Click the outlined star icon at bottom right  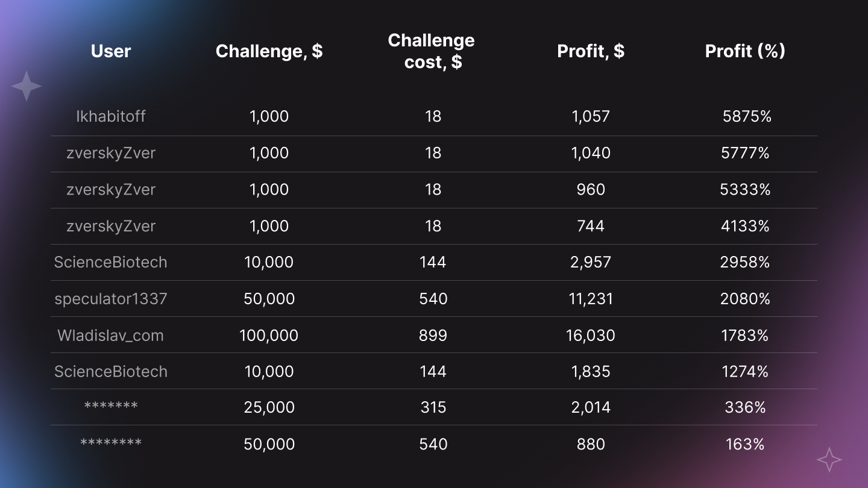point(829,460)
